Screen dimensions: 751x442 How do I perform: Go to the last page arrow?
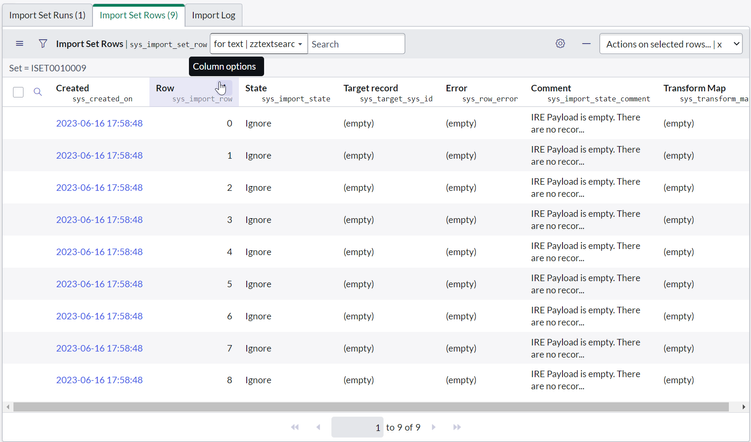[457, 427]
